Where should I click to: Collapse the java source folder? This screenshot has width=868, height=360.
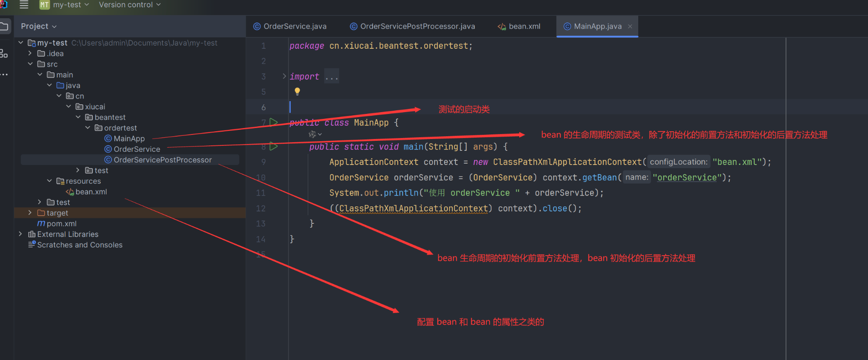tap(49, 85)
